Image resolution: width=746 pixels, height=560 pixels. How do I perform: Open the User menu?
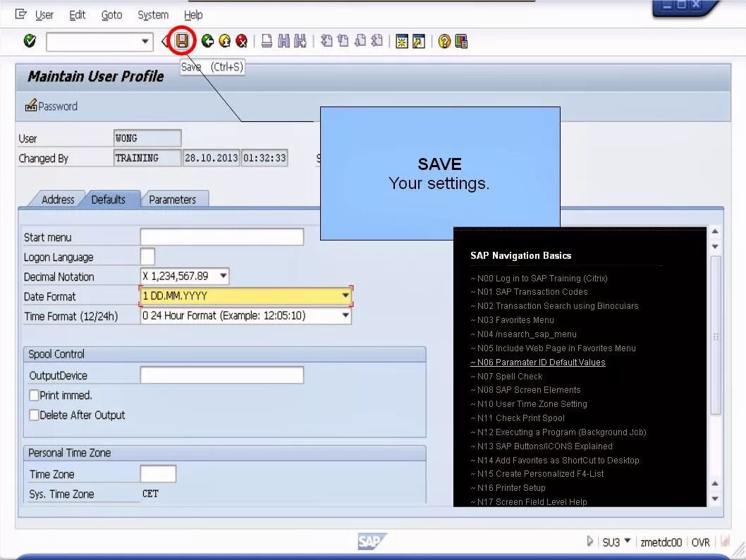[x=44, y=15]
